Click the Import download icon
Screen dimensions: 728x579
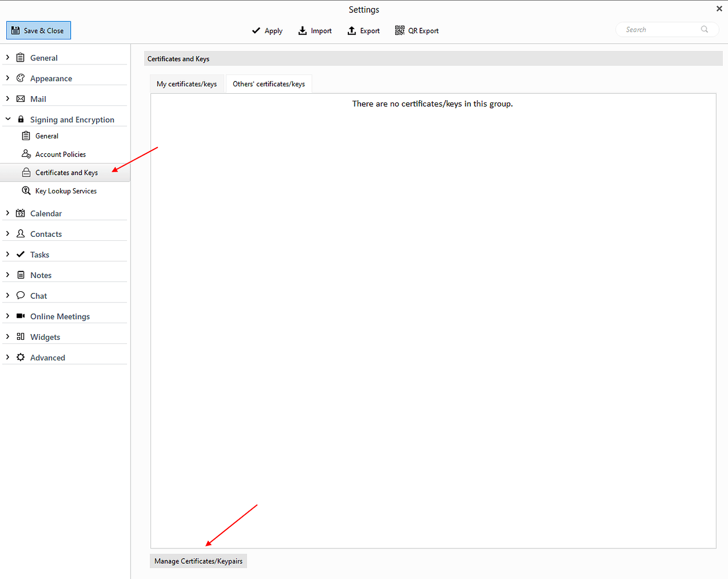point(302,31)
